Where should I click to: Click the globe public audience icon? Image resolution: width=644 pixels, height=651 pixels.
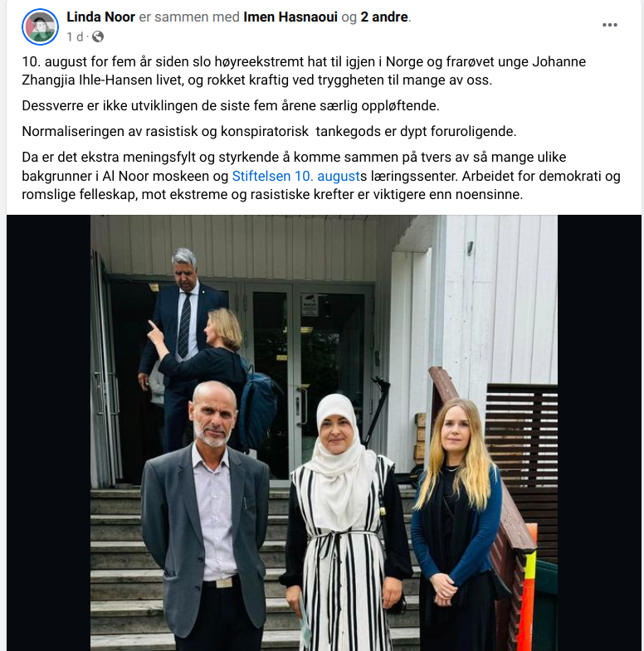(98, 37)
